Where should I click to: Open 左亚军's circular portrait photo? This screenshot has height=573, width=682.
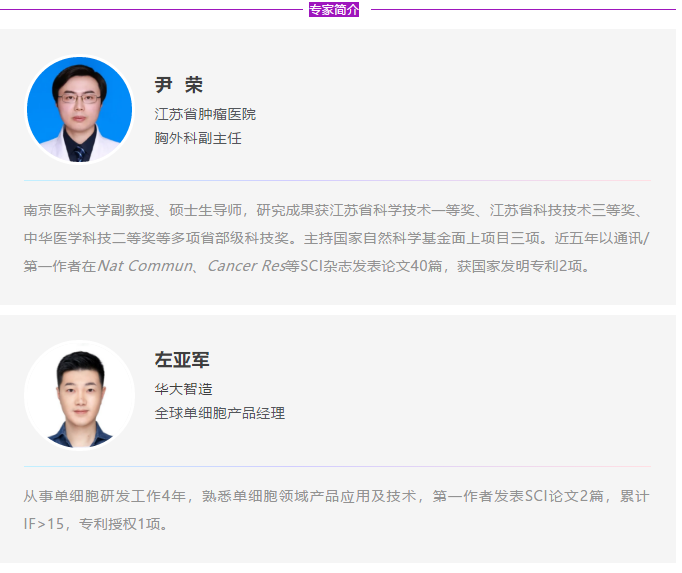tap(80, 395)
